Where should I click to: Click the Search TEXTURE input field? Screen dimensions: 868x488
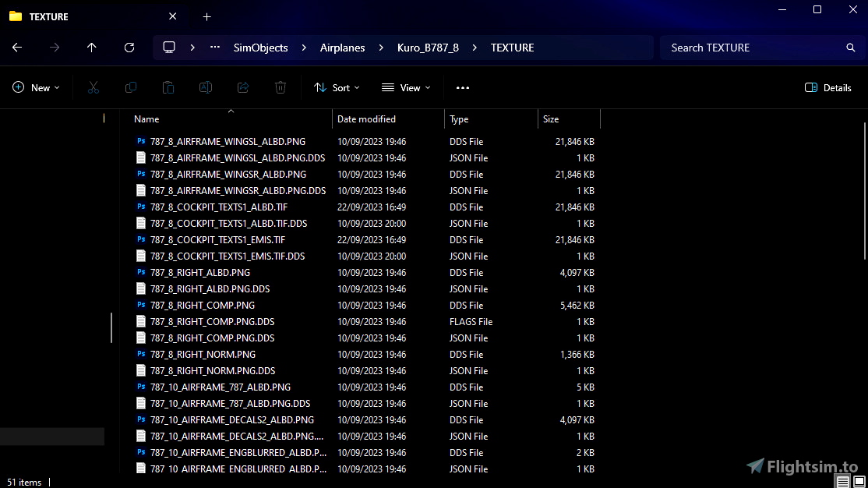tap(752, 48)
